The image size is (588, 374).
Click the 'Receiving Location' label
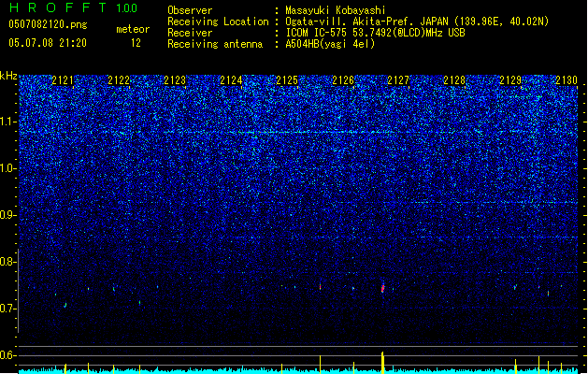coord(218,22)
